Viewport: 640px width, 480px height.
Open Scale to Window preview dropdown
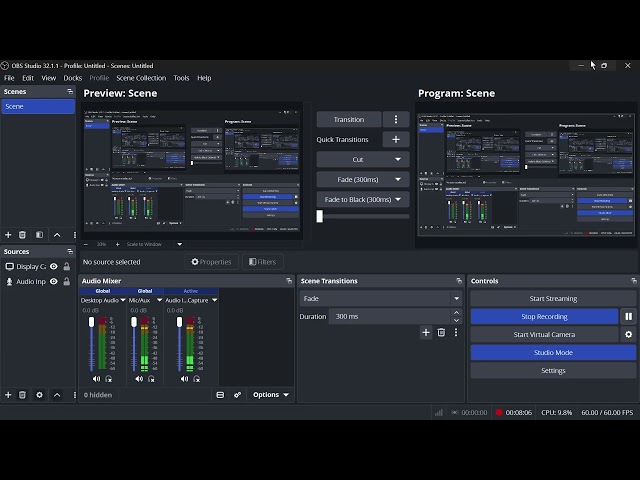coord(180,244)
